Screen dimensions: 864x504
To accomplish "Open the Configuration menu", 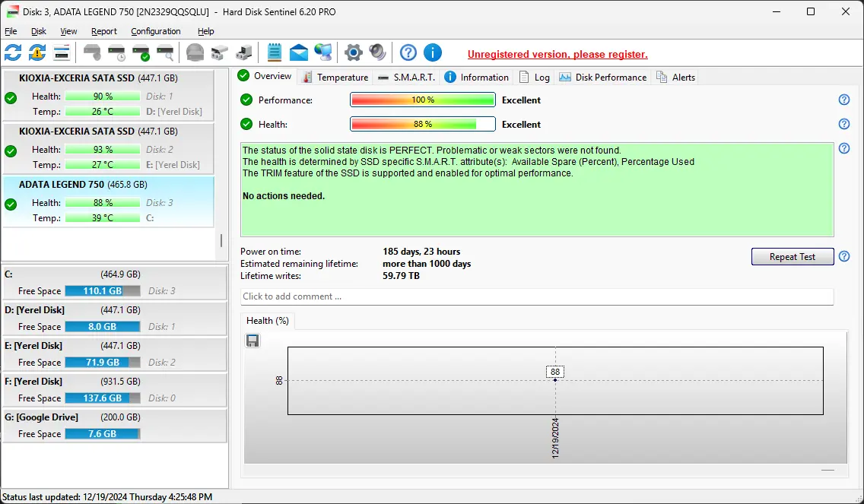I will pyautogui.click(x=156, y=31).
